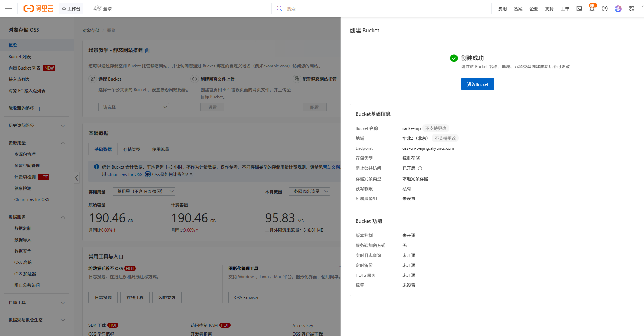
Task: Click the 创建网页文件上传 step icon
Action: (195, 79)
